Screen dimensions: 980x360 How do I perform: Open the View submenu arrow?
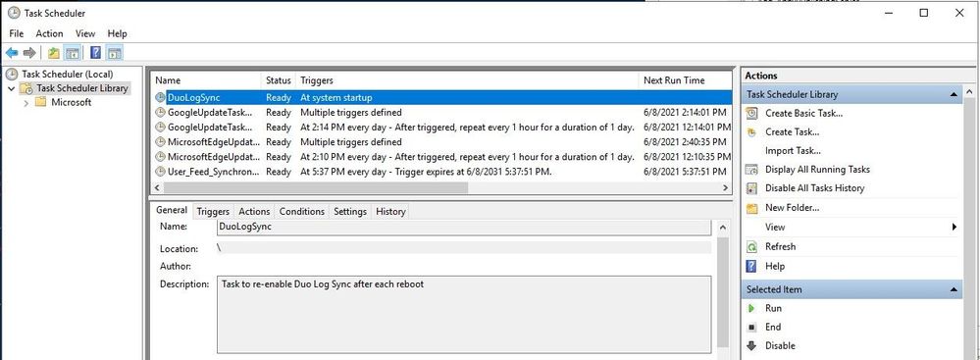point(954,227)
